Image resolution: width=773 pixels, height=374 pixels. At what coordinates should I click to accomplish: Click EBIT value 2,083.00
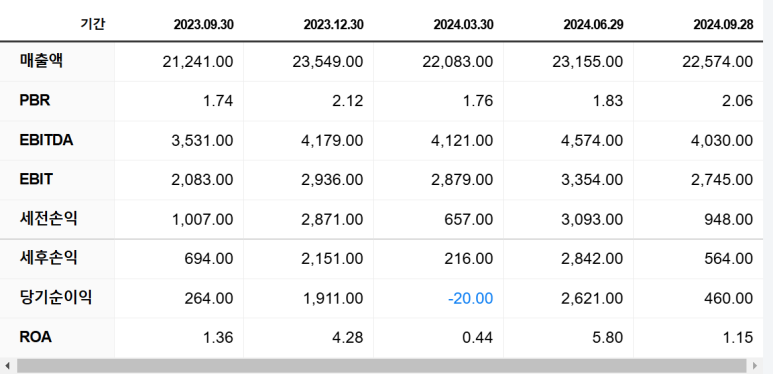[202, 180]
